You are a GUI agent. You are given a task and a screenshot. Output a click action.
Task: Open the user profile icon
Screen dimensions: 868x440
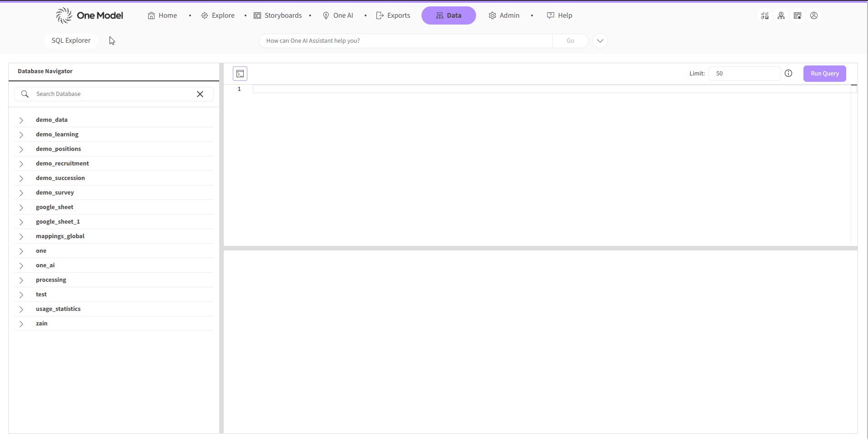(x=814, y=16)
